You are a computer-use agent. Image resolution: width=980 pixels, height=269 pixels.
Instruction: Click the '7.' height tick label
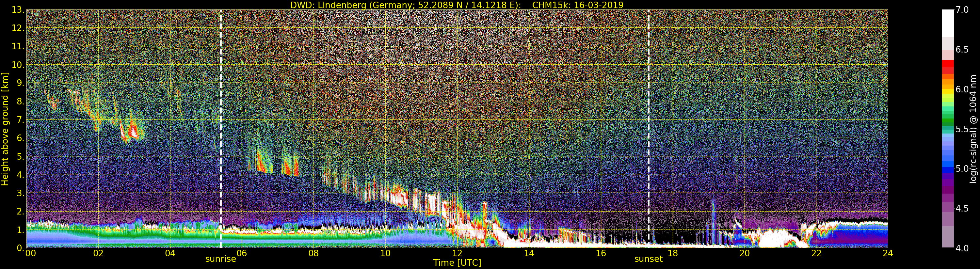(21, 120)
